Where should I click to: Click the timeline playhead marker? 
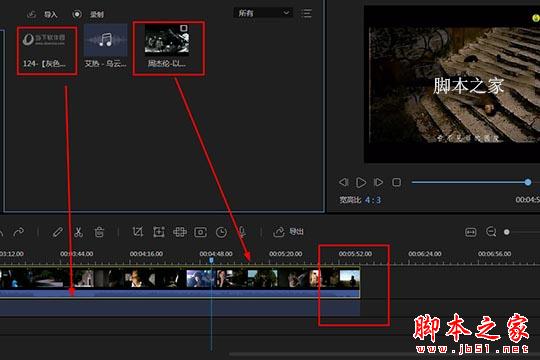click(211, 261)
